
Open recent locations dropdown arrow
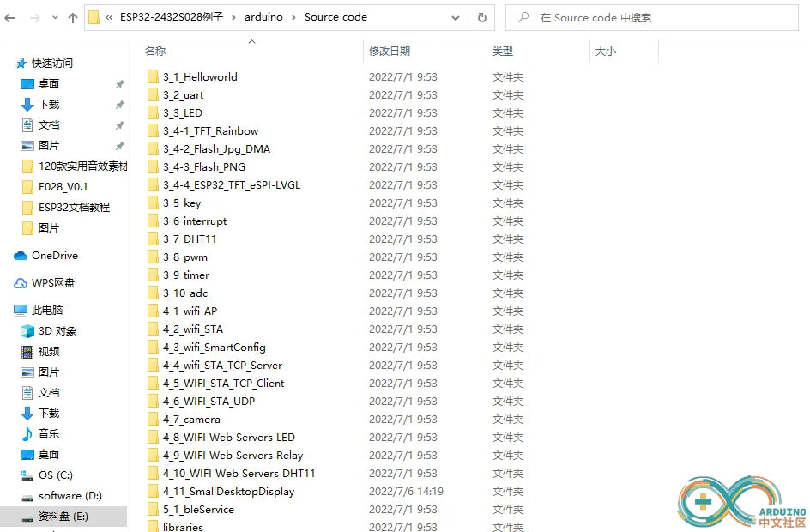pos(55,18)
